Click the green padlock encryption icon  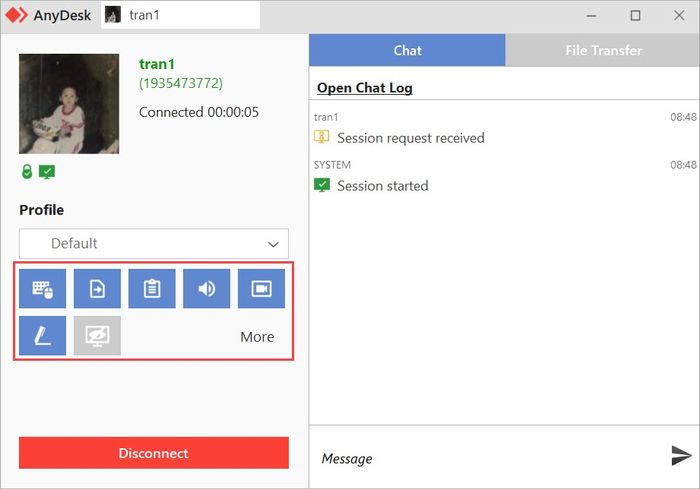pyautogui.click(x=27, y=171)
